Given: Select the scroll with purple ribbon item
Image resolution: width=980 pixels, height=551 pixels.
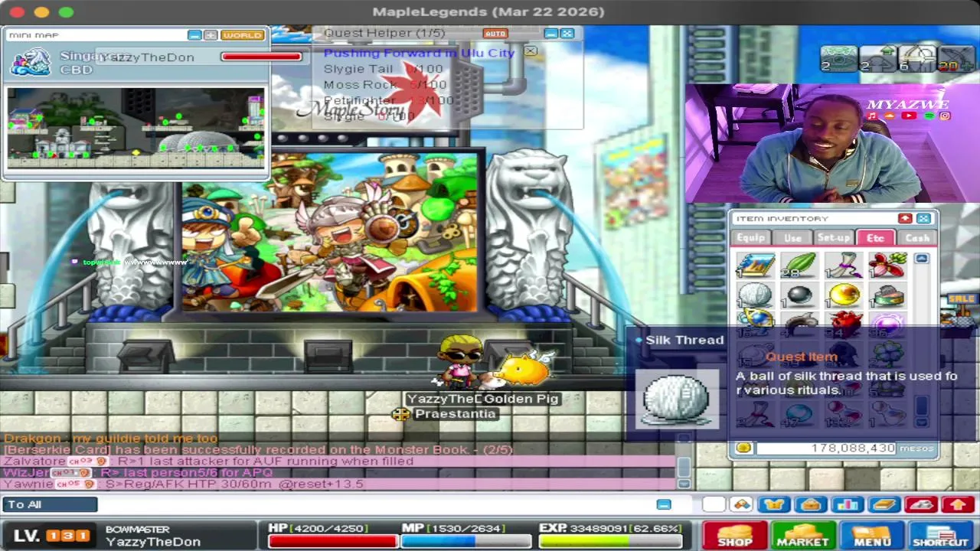Looking at the screenshot, I should tap(843, 266).
